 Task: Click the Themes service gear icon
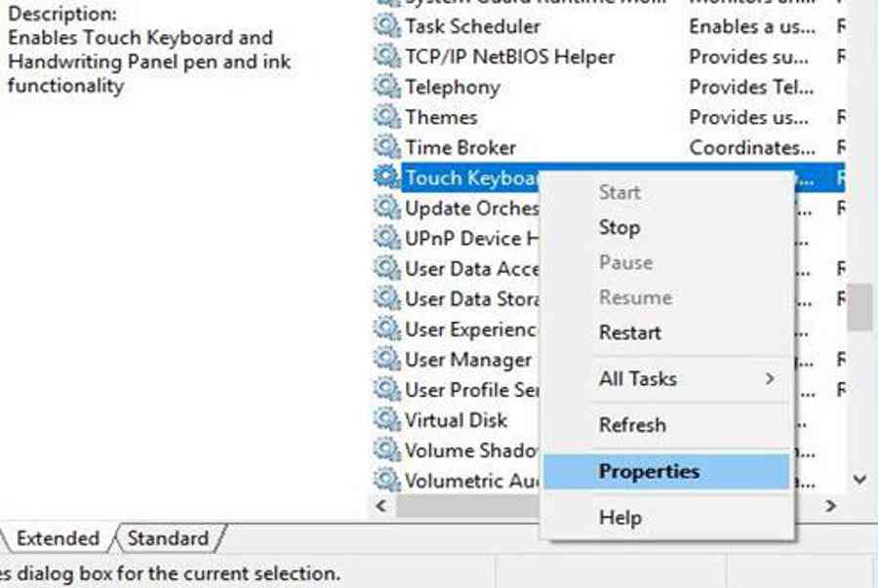(387, 117)
